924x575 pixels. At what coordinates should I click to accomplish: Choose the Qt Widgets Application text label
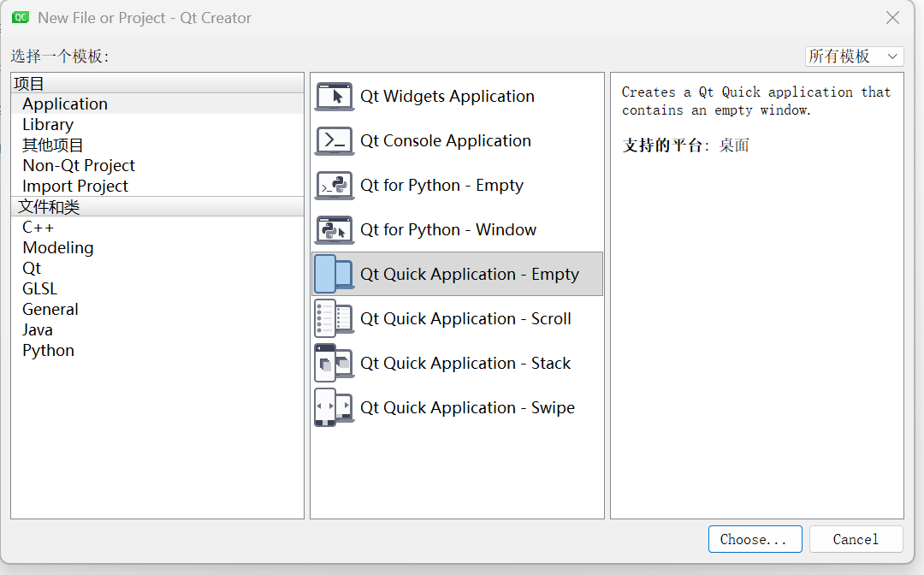point(447,97)
